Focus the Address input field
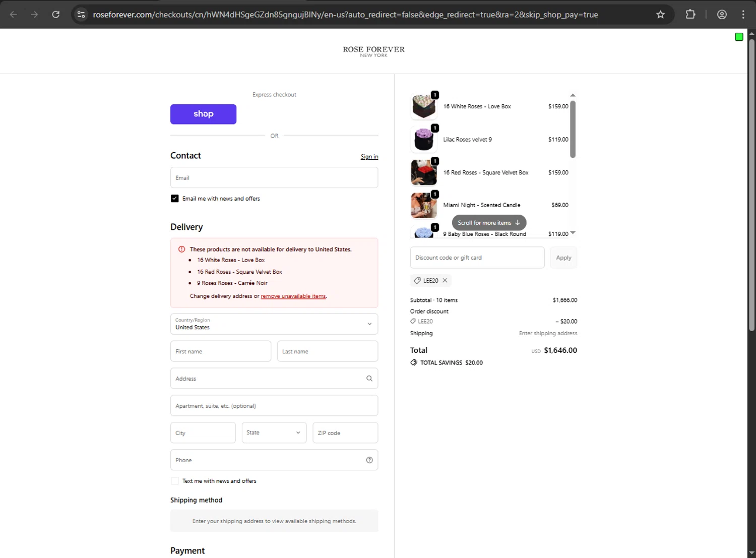This screenshot has width=756, height=558. point(274,379)
